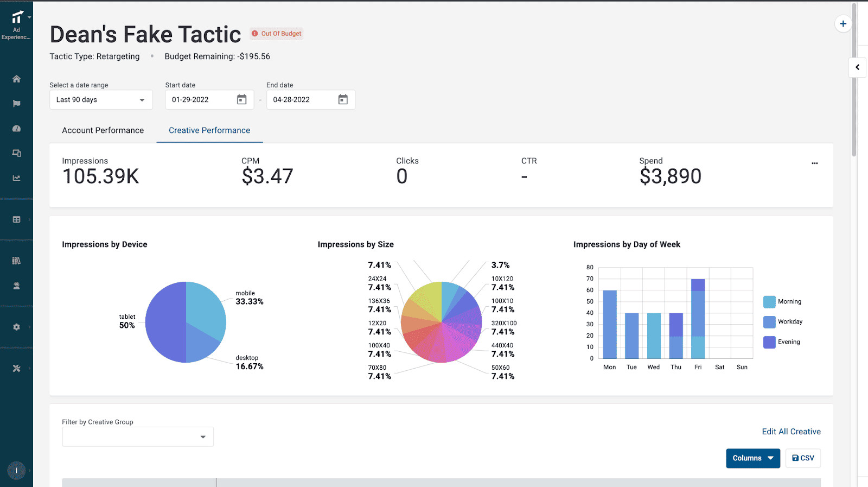Open the Columns dropdown button
This screenshot has height=487, width=868.
752,458
